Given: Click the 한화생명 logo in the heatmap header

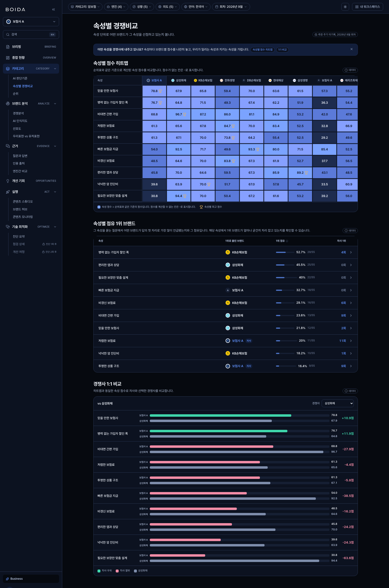Looking at the screenshot, I should [x=221, y=80].
